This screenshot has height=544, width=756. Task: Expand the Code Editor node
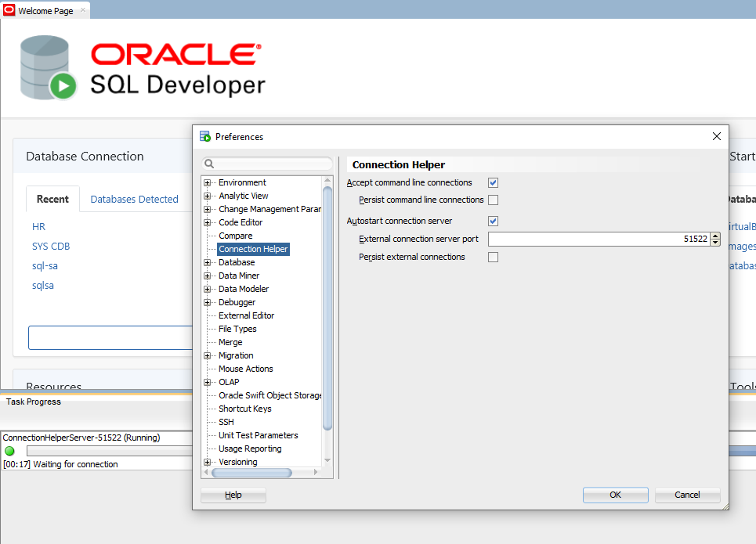208,222
